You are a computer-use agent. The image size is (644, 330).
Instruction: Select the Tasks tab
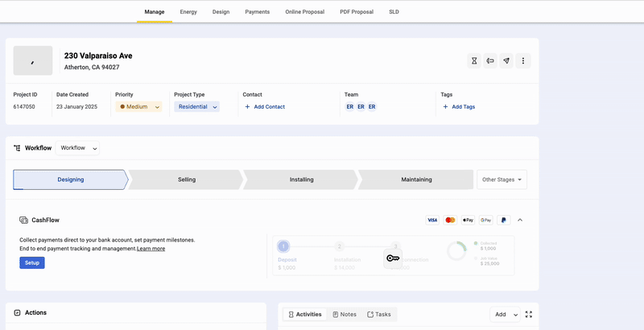click(379, 315)
